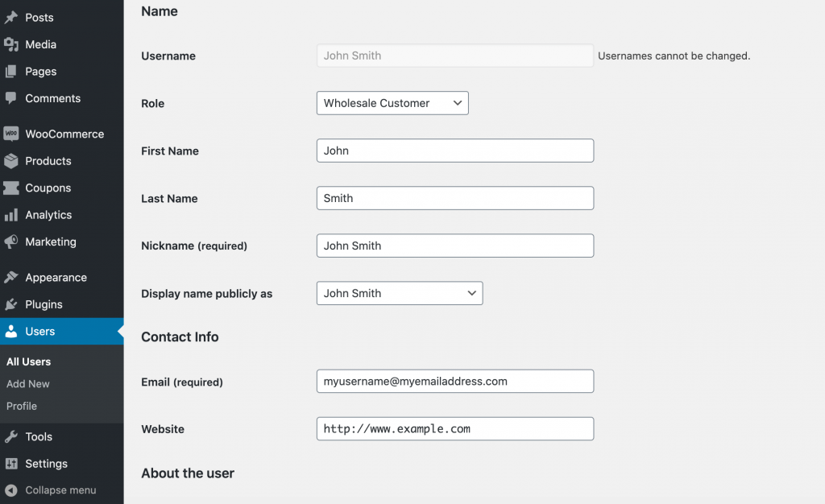Open the Comments menu item

click(52, 98)
